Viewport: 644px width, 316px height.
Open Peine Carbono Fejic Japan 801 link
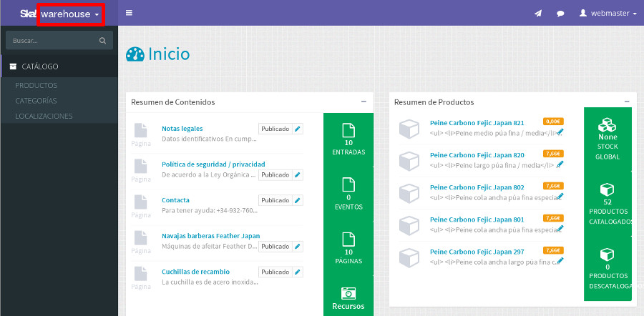tap(477, 219)
